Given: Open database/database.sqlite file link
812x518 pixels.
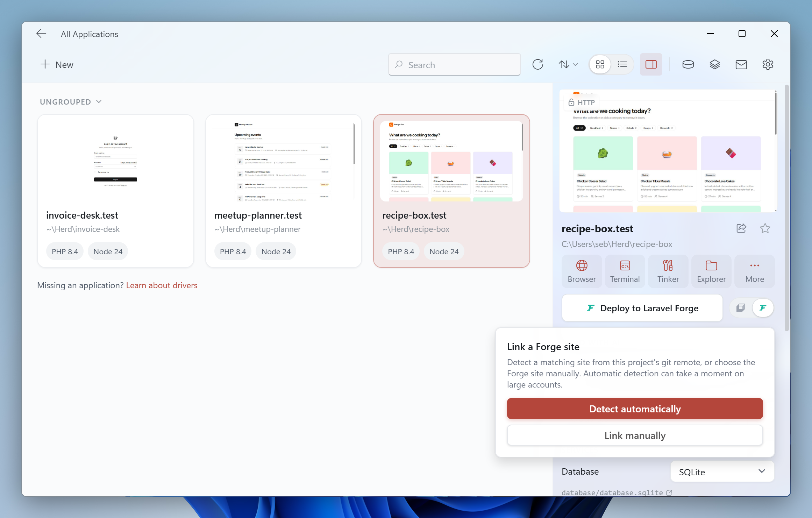Looking at the screenshot, I should coord(617,492).
